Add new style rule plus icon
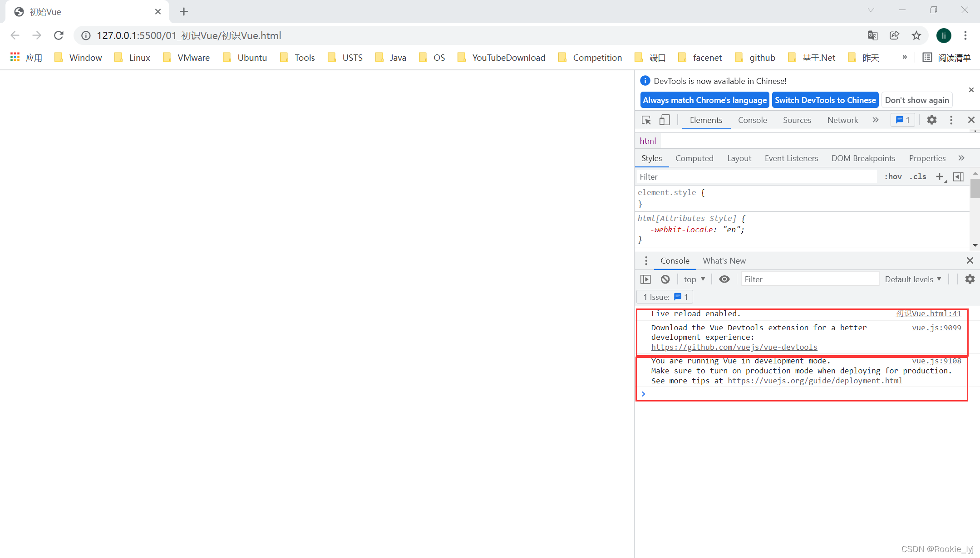 (940, 176)
